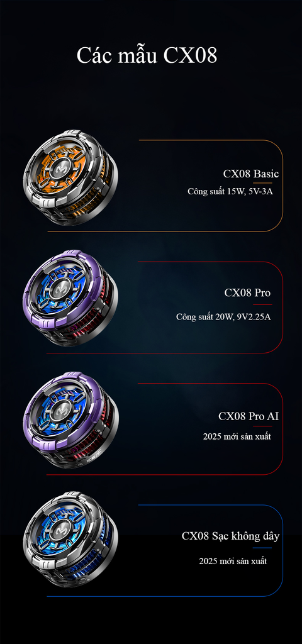Viewport: 302px width, 644px height.
Task: Click the orange CX08 Basic cooler image
Action: point(70,177)
